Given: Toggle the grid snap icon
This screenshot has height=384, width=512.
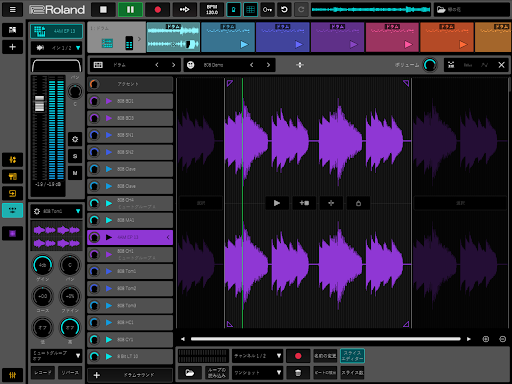Looking at the screenshot, I should coord(250,9).
